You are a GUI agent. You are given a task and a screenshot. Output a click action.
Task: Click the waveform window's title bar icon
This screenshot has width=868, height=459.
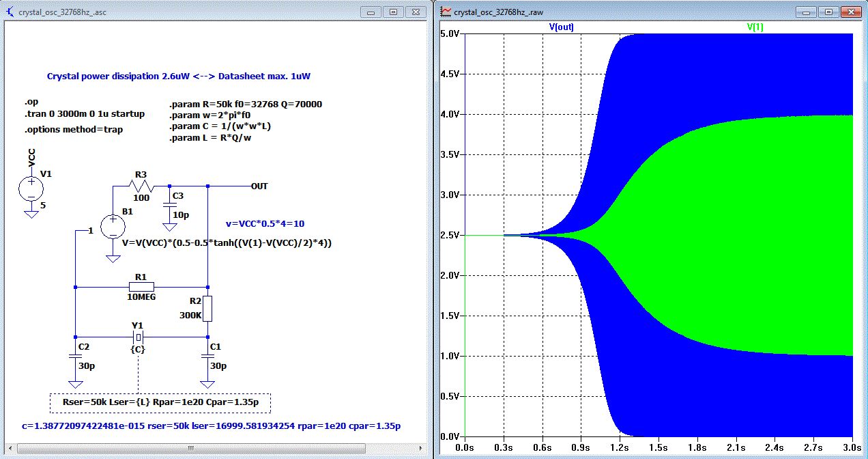point(446,12)
